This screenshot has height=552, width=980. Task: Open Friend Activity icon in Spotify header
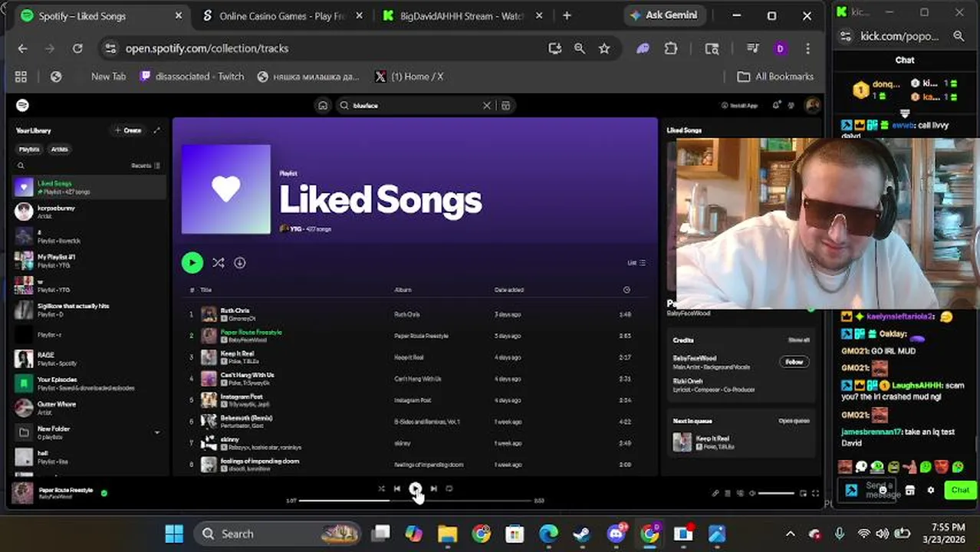(792, 105)
